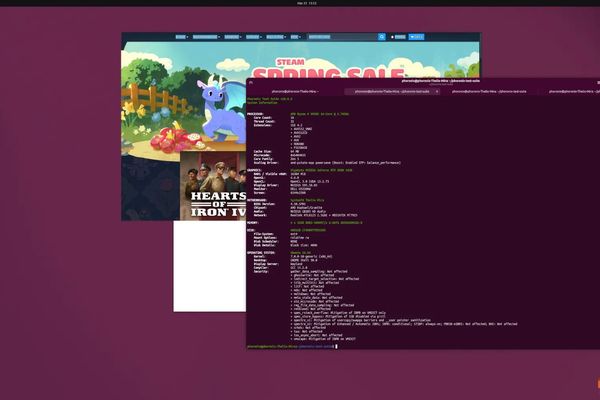This screenshot has width=600, height=400.
Task: Open the Ways to Play dropdown
Action: pyautogui.click(x=276, y=37)
